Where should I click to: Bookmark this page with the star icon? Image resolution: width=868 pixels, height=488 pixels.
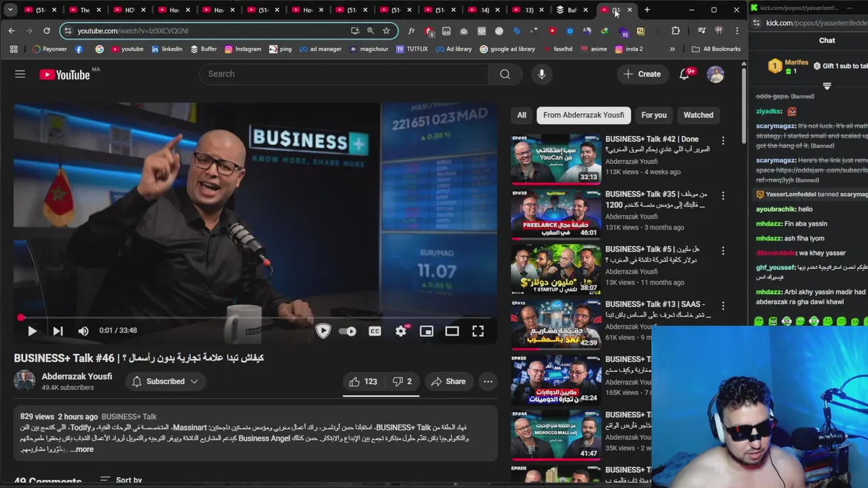point(386,30)
